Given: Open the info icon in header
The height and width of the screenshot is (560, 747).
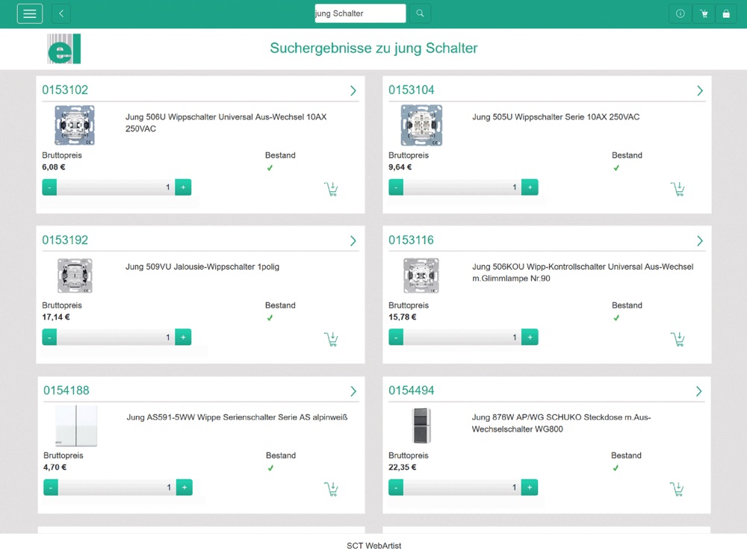Looking at the screenshot, I should (681, 13).
